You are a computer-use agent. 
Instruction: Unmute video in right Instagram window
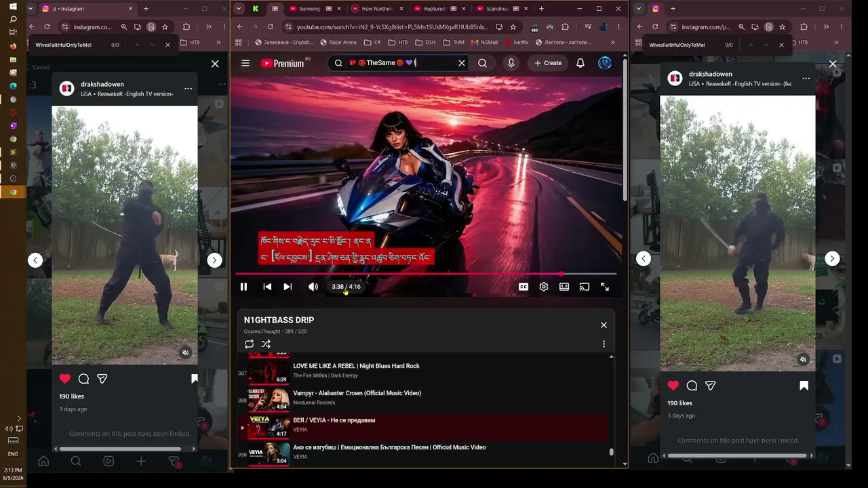click(803, 359)
